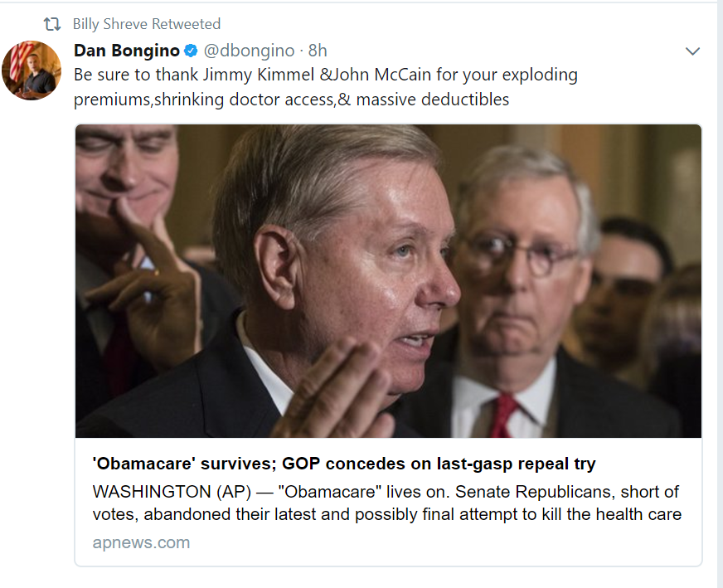Click the blue verified badge
The image size is (723, 588).
(x=191, y=51)
